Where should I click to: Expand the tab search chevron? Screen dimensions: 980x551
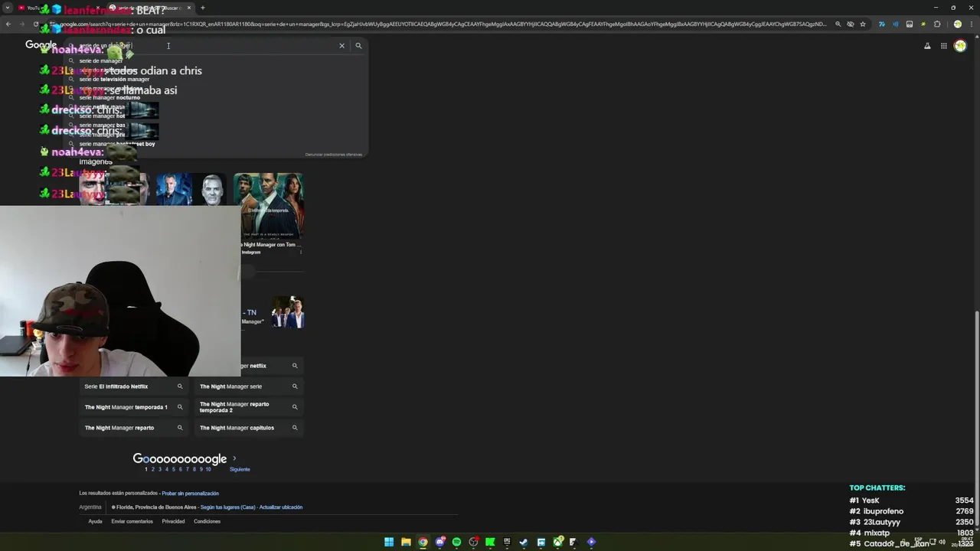8,8
